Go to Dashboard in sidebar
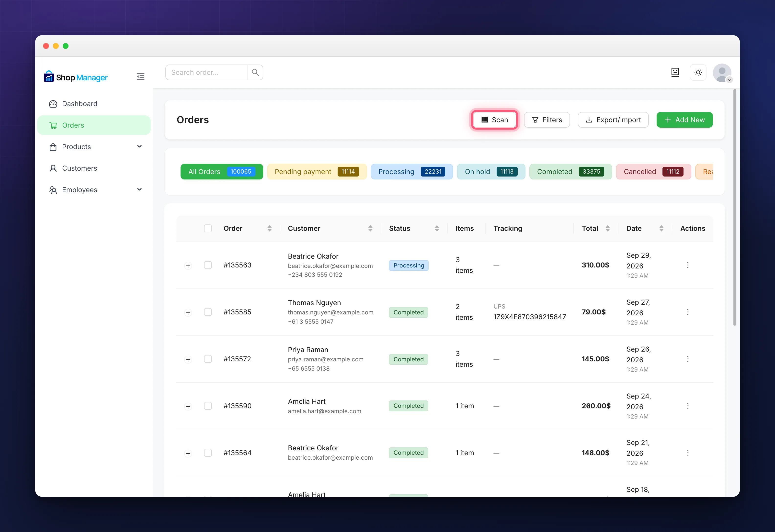 coord(94,104)
